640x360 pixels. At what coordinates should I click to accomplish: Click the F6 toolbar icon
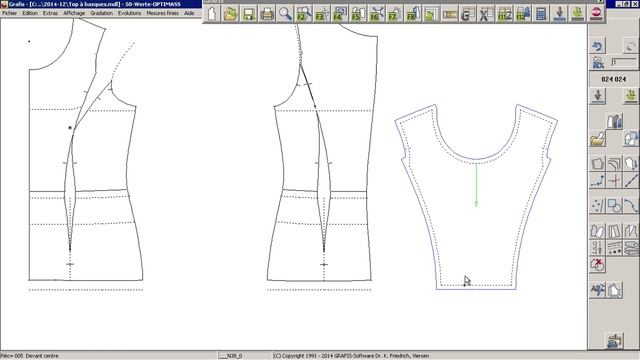point(376,14)
